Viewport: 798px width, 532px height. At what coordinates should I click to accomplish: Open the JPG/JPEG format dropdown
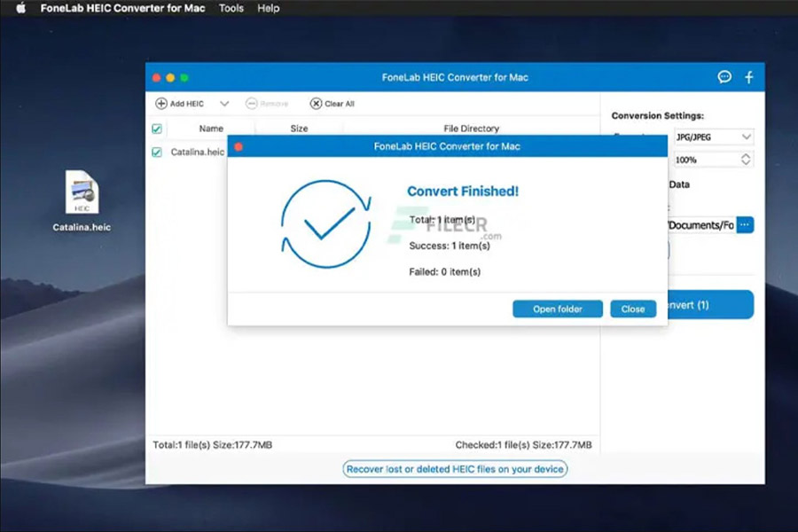point(714,137)
